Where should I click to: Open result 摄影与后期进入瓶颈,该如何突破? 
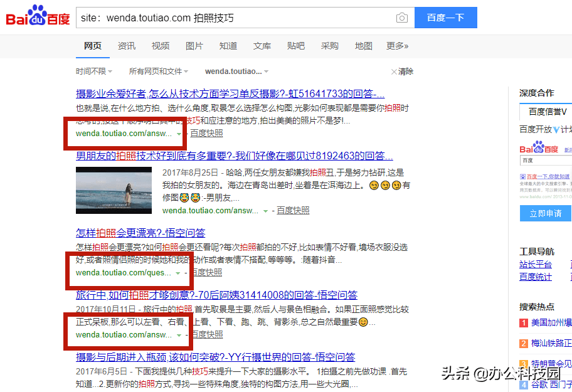coord(216,357)
